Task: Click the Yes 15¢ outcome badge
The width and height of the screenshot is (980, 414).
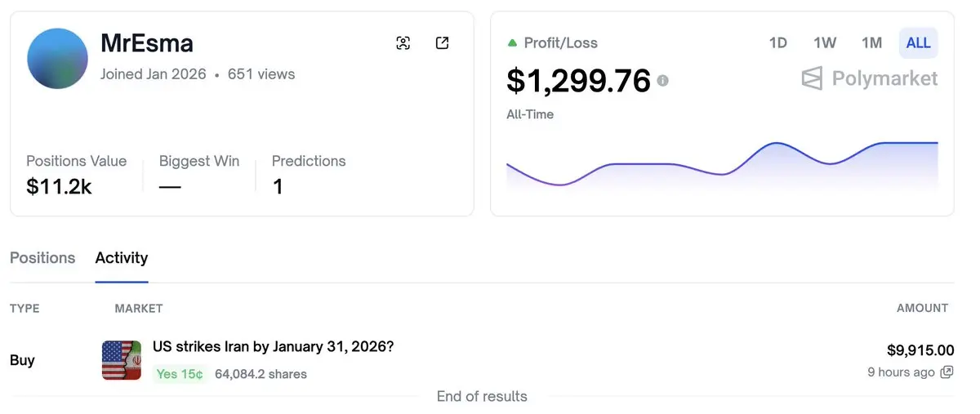Action: 180,374
